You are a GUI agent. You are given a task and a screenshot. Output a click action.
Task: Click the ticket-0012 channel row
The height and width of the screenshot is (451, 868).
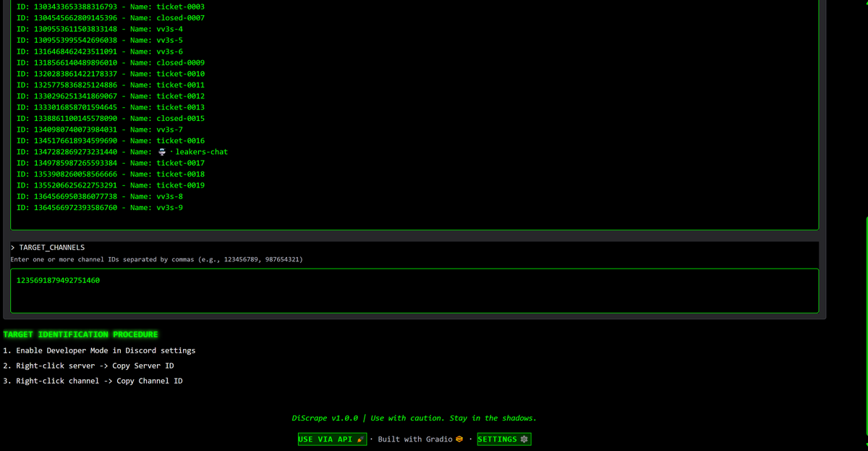click(110, 96)
